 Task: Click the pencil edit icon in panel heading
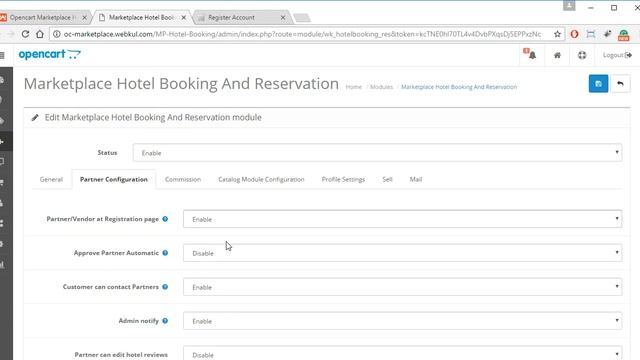[x=35, y=118]
